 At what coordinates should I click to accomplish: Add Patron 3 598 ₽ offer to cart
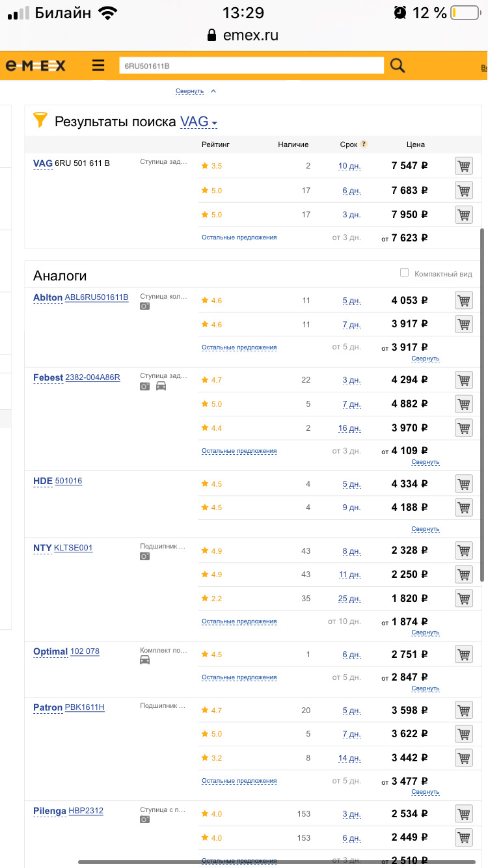click(x=463, y=711)
